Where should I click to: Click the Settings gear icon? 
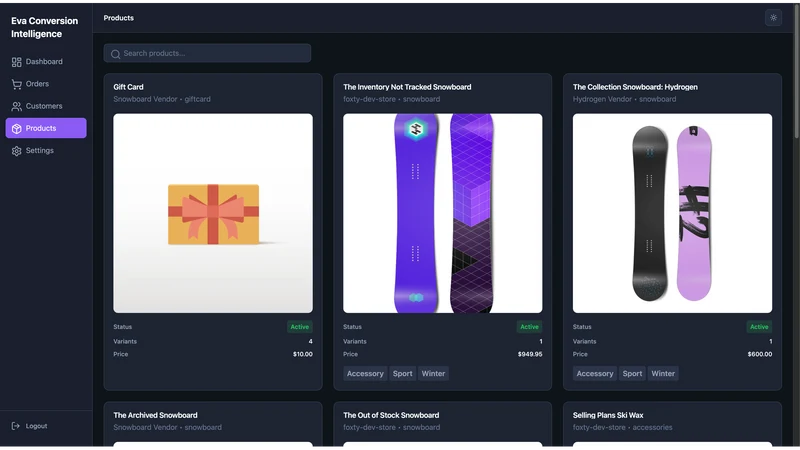coord(16,151)
